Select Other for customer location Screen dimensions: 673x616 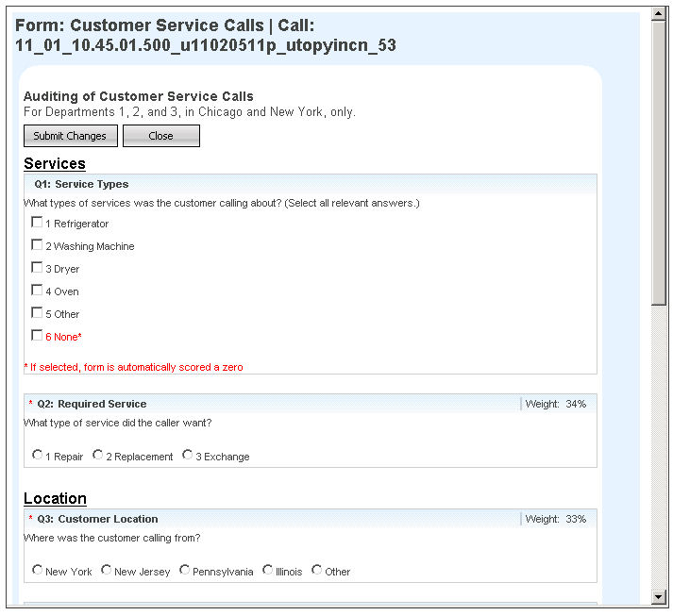[317, 571]
